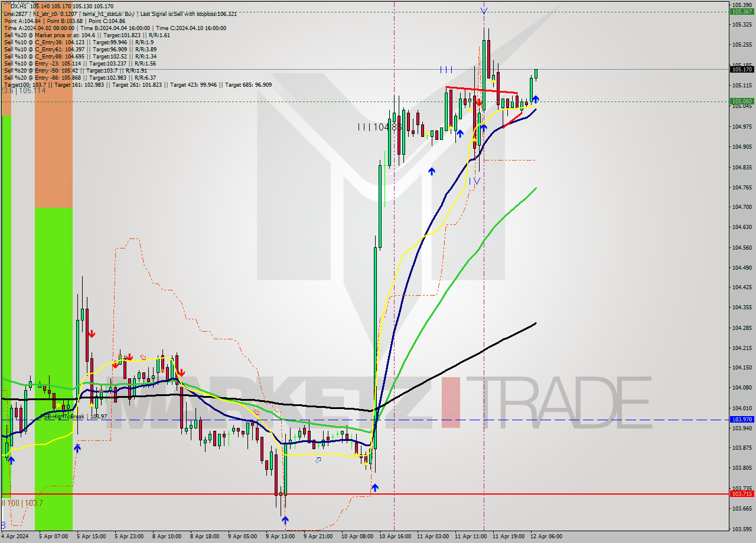Click '8 Apr 18:00' time axis label

[x=204, y=537]
